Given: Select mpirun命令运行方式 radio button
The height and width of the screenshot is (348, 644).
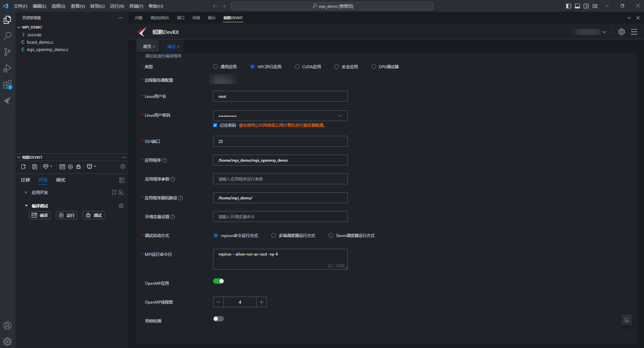Looking at the screenshot, I should point(216,235).
